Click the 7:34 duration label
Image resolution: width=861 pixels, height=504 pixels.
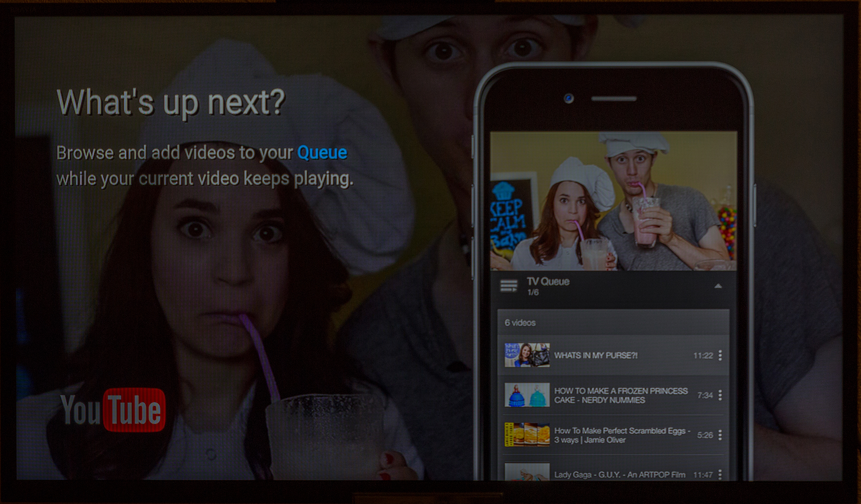[705, 395]
